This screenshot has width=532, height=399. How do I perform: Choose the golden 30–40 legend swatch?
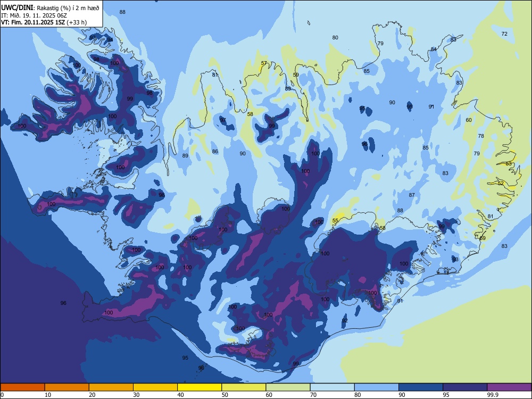(155, 387)
